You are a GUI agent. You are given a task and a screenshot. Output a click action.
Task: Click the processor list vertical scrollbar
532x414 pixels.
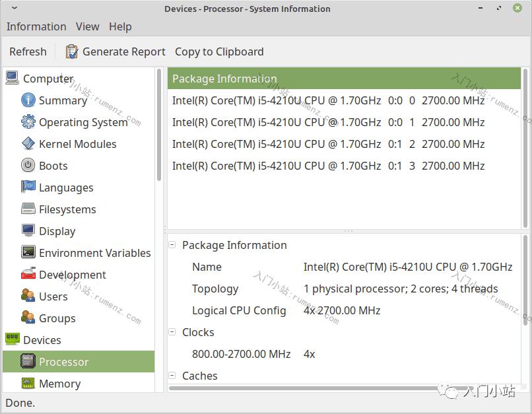(525, 148)
